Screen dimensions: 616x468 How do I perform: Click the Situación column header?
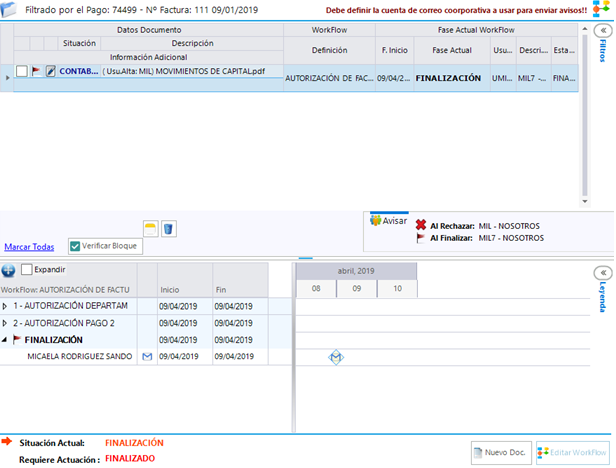79,43
